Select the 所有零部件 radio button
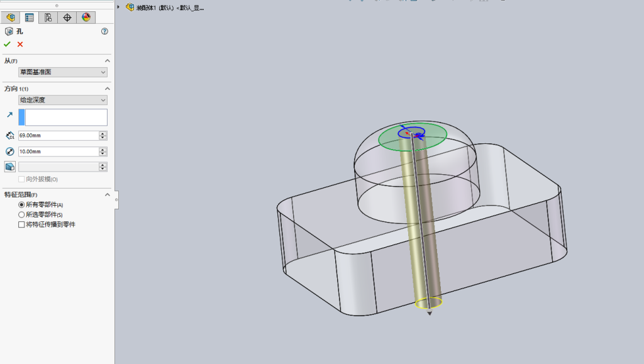Screen dimensions: 644x364 click(x=21, y=205)
